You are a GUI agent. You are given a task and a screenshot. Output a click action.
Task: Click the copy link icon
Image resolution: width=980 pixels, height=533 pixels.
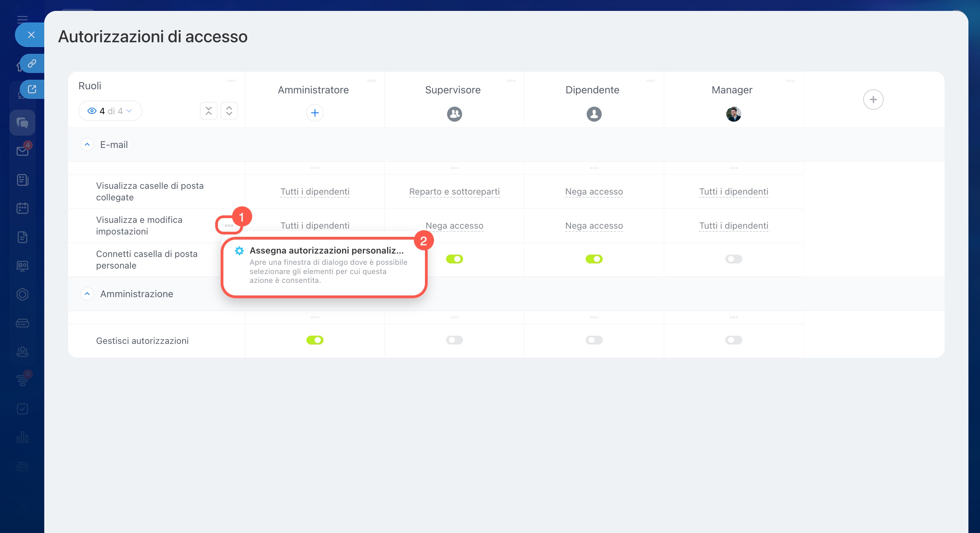pyautogui.click(x=32, y=63)
